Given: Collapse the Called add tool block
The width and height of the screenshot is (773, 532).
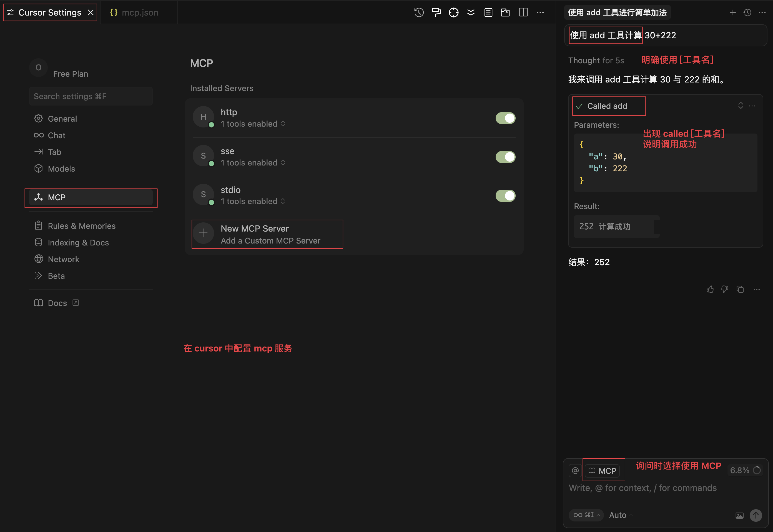Looking at the screenshot, I should coord(741,106).
